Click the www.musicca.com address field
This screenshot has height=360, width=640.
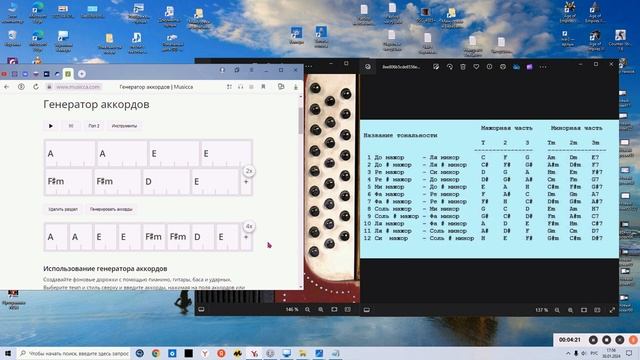[78, 87]
